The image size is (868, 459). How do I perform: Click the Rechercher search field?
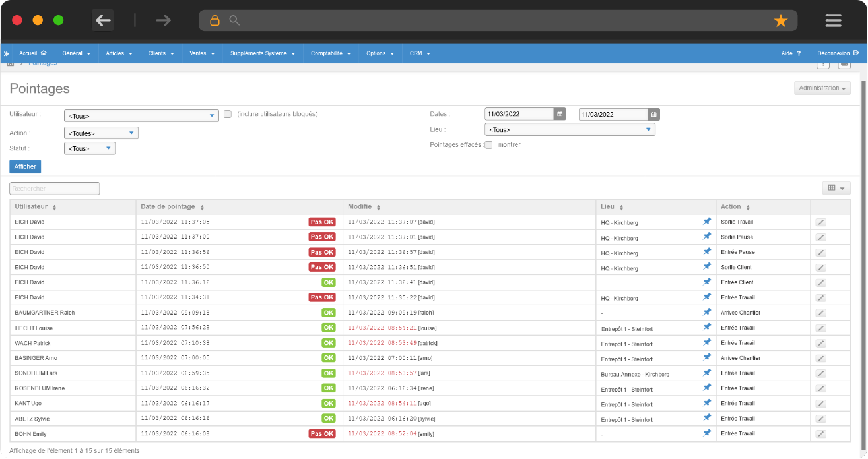(54, 189)
